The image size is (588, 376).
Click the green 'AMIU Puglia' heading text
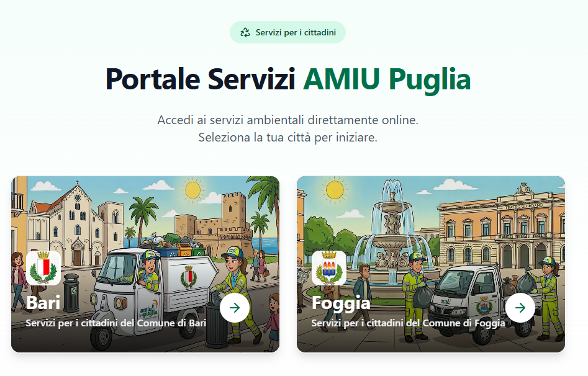387,79
